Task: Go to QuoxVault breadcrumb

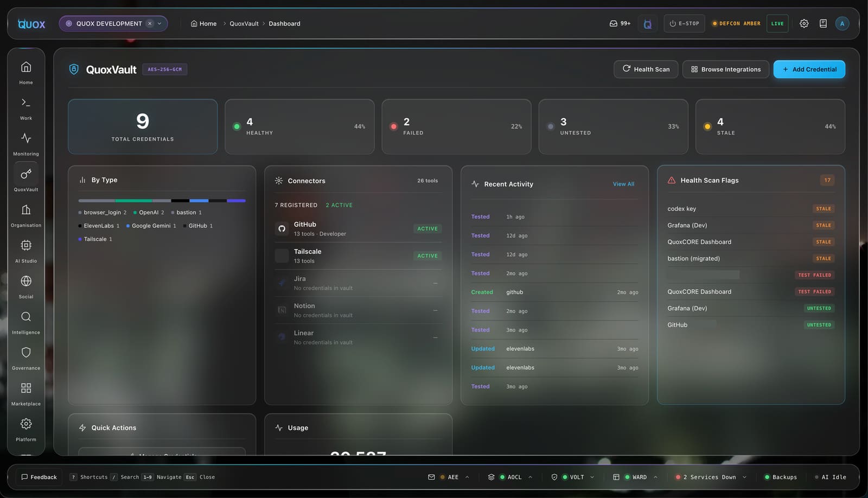Action: click(244, 23)
